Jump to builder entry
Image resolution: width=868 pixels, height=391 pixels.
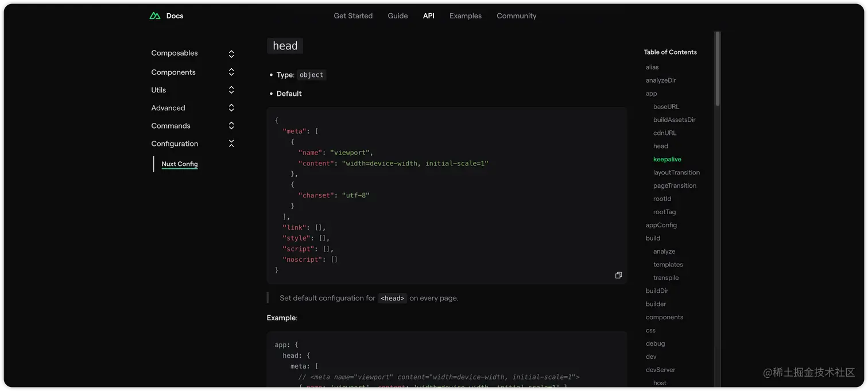pyautogui.click(x=656, y=304)
